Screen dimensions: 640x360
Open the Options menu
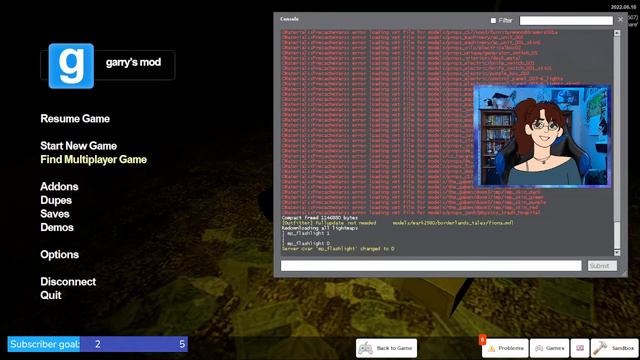(x=60, y=255)
